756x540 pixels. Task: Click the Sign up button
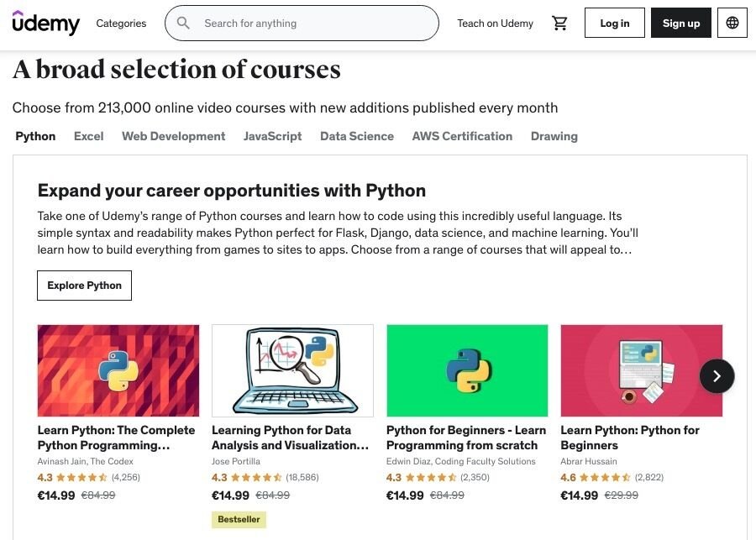(680, 23)
